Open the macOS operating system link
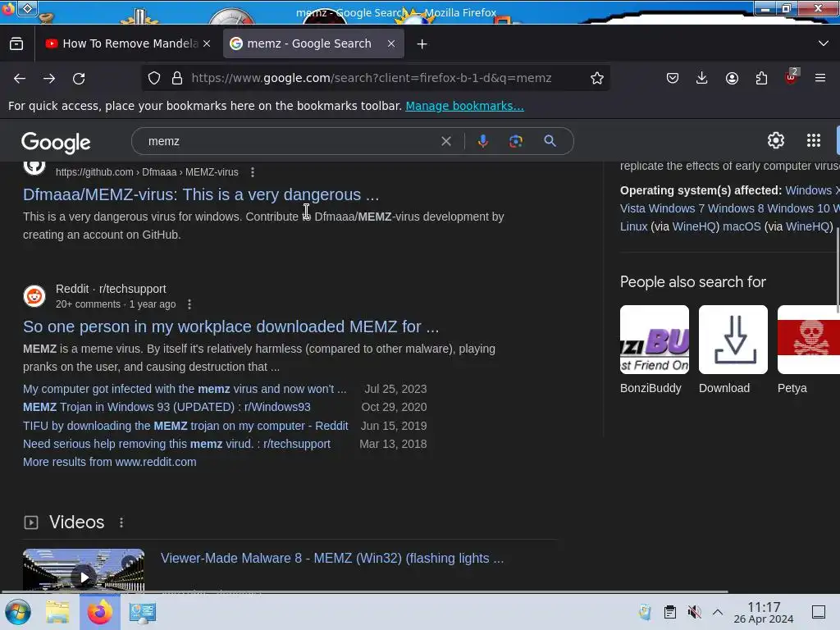Screen dimensions: 840x630 click(x=742, y=226)
